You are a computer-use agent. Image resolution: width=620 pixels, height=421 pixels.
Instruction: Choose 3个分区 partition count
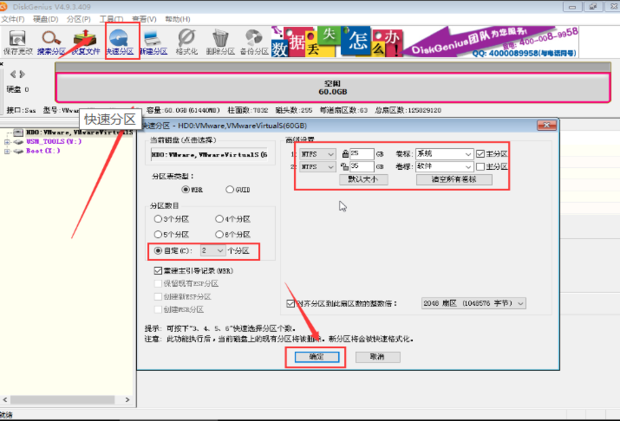(158, 219)
